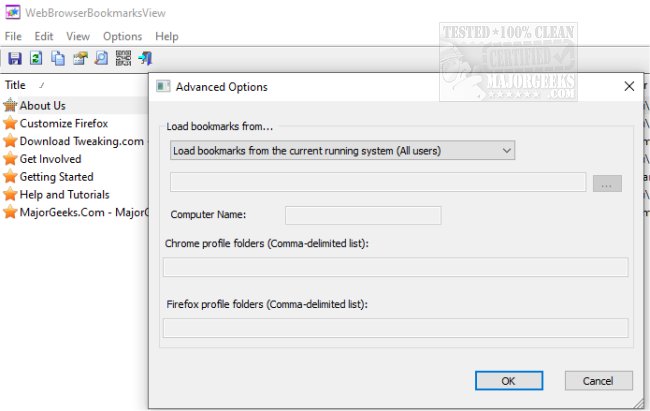This screenshot has width=650, height=411.
Task: Click the Find magnifier toolbar icon
Action: coord(101,58)
